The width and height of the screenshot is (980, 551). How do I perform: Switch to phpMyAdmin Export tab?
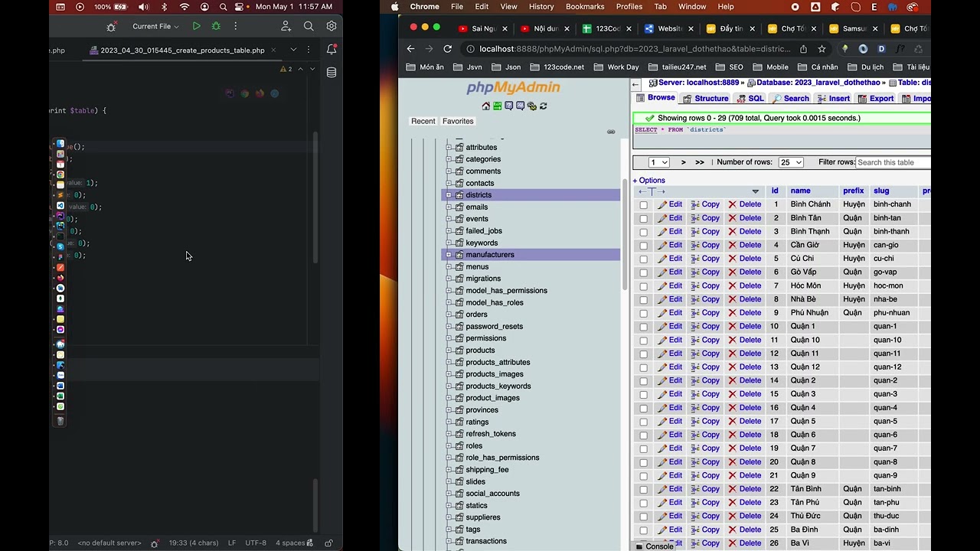point(875,99)
